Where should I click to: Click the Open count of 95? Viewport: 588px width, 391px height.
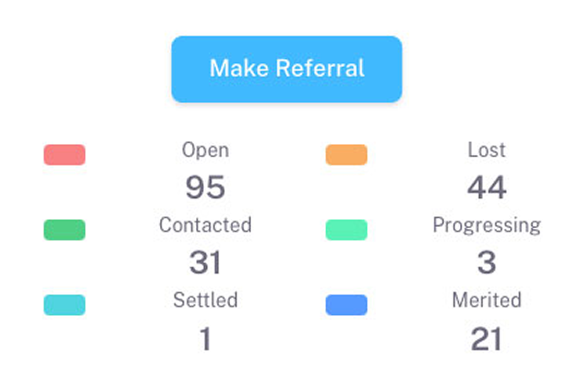click(205, 188)
